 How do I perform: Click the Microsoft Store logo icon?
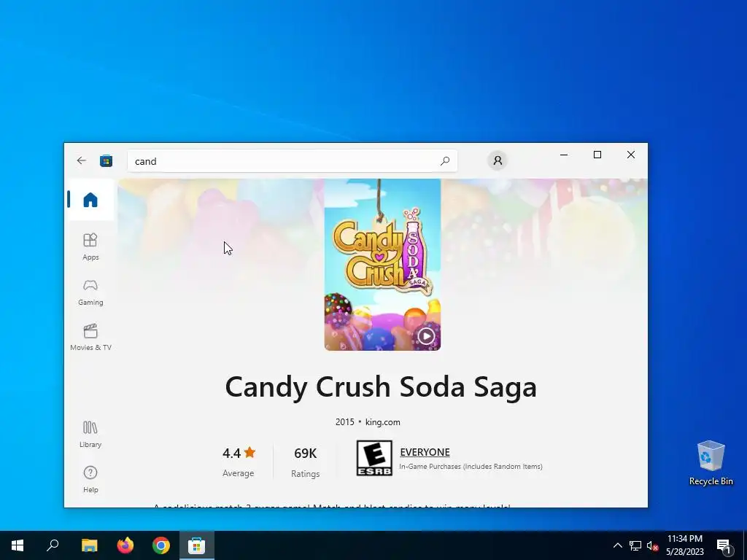(x=107, y=161)
